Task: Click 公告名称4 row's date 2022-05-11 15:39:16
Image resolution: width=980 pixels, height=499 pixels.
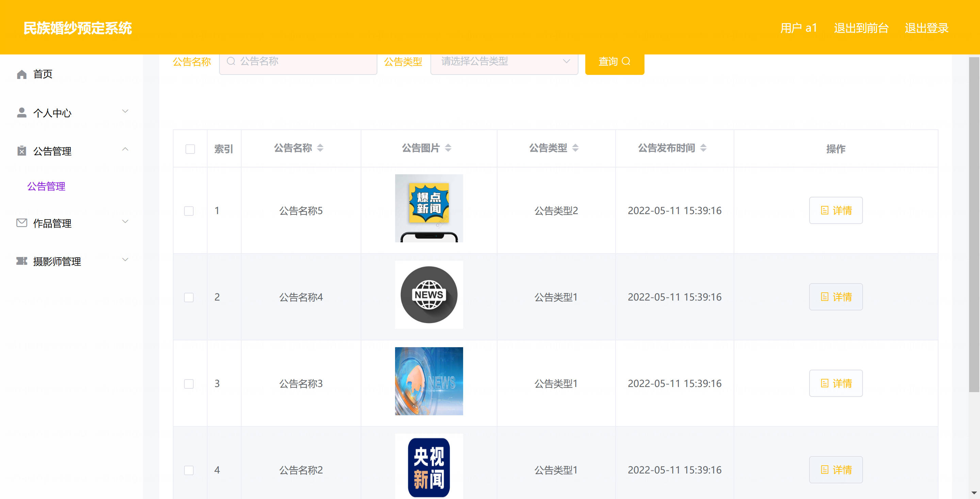Action: 674,297
